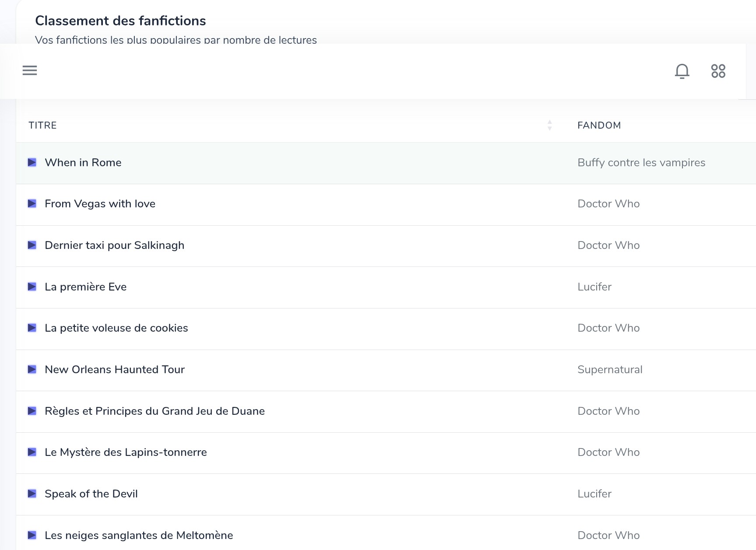Open the notifications bell
Image resolution: width=756 pixels, height=550 pixels.
(x=682, y=71)
